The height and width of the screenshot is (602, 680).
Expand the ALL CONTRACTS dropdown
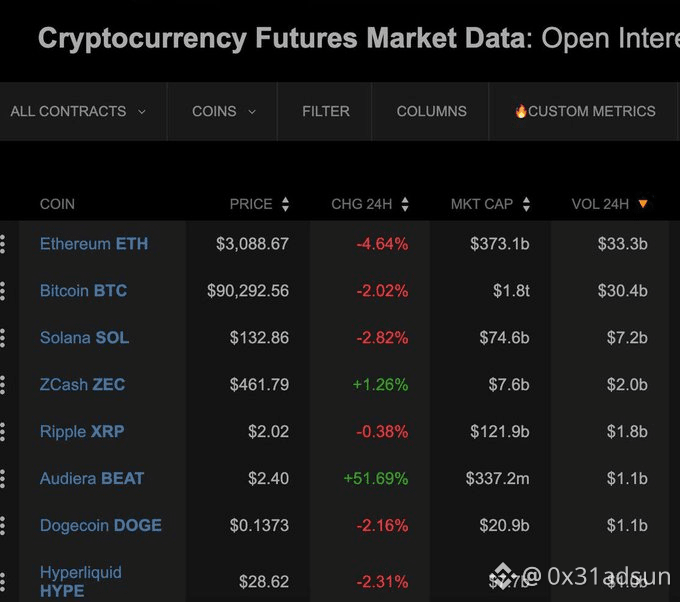(78, 111)
